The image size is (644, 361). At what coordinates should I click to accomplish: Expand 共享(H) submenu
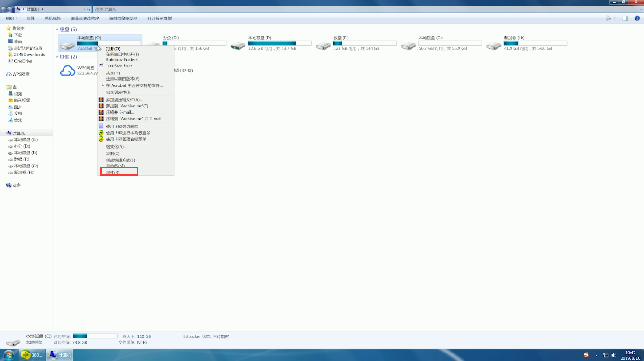136,73
